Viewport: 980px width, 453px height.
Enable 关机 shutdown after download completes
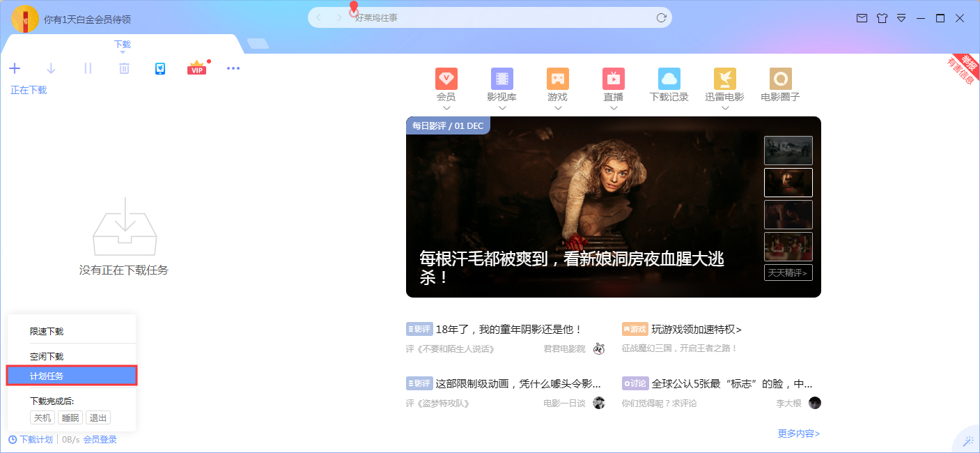42,417
